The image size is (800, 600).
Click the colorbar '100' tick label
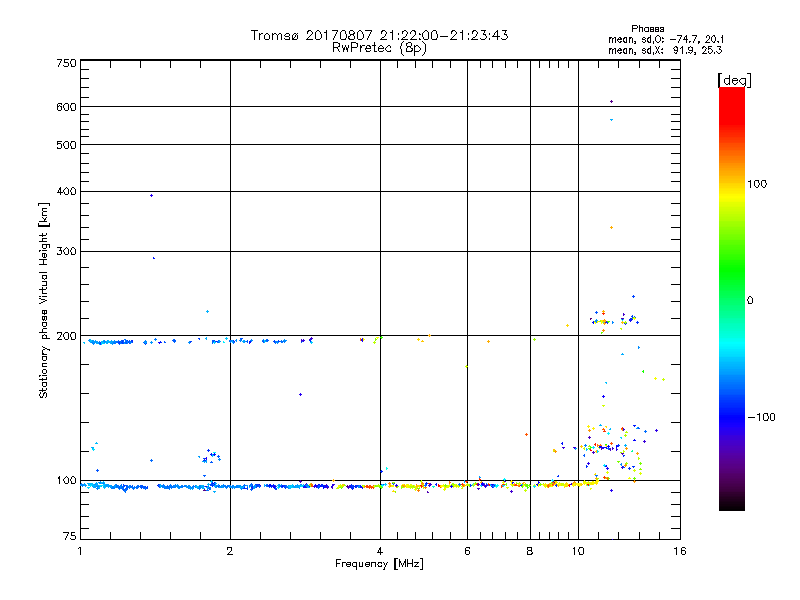(757, 184)
